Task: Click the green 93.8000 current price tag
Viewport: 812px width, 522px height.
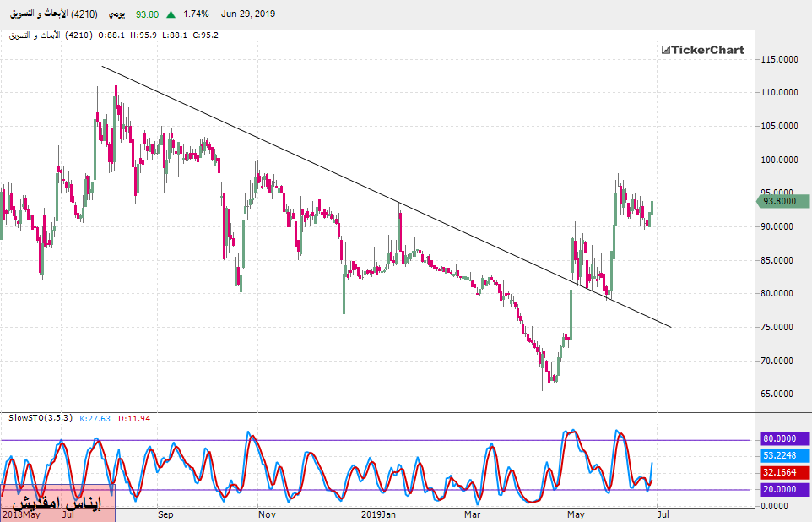Action: pos(781,201)
